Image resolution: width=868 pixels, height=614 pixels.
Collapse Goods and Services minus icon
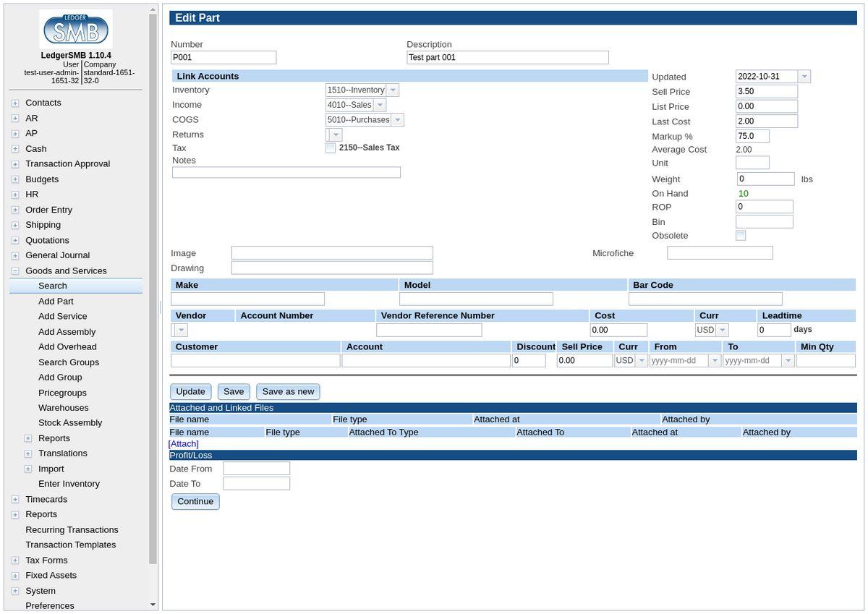15,271
